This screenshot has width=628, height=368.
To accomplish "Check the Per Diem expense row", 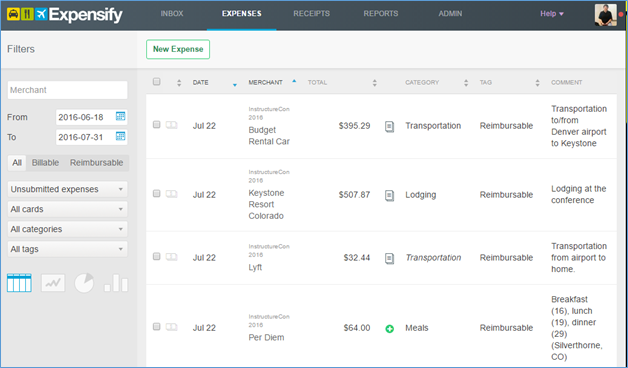I will [x=157, y=326].
